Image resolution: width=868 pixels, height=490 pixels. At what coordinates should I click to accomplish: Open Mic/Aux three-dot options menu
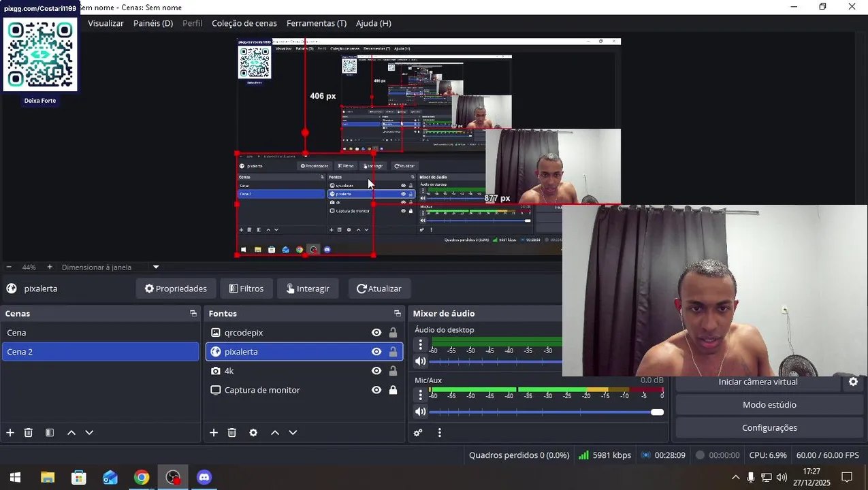(x=421, y=395)
